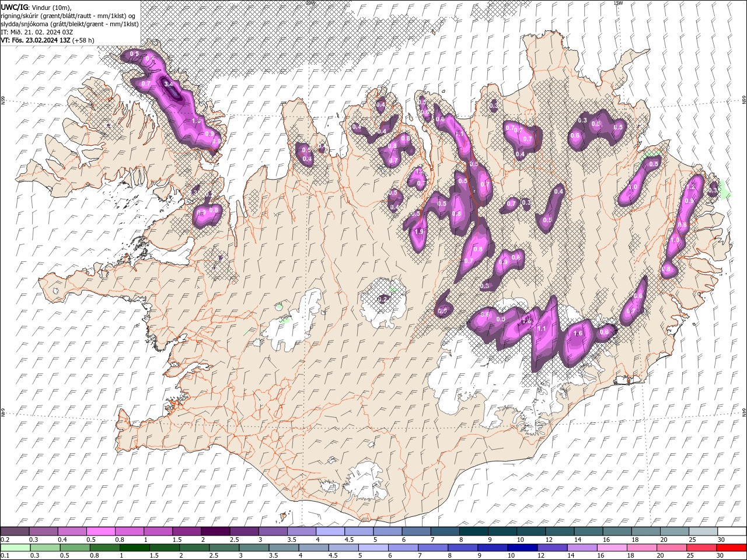Select the light pink swatch above bottom-row 16 label
The image size is (747, 560).
(x=612, y=548)
